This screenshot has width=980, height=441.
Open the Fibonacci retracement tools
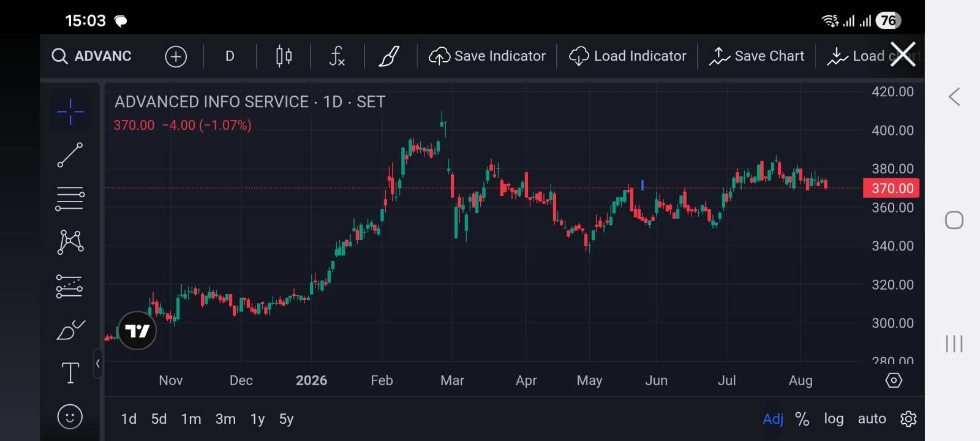pos(70,198)
